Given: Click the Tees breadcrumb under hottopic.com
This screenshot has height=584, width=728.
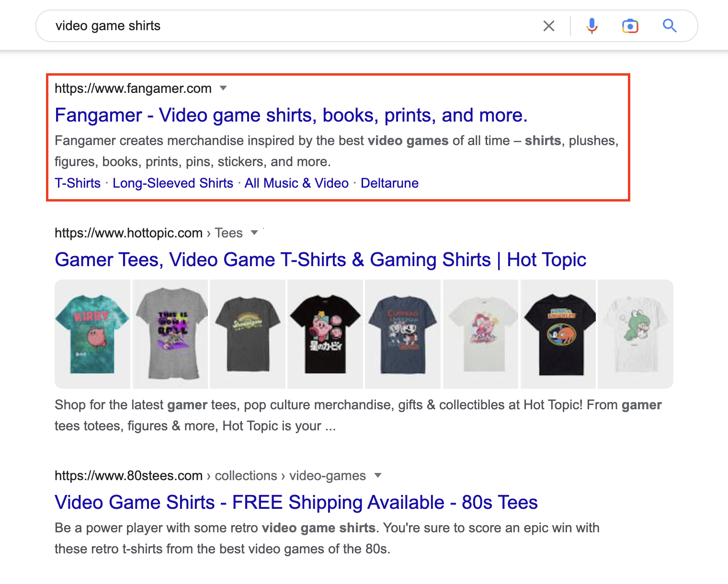Looking at the screenshot, I should (x=228, y=232).
